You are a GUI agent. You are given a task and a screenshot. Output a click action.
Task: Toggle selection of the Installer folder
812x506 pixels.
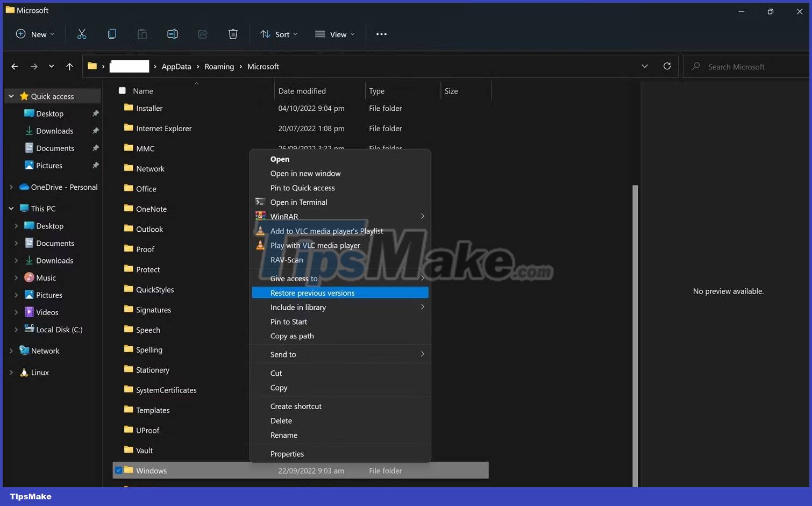(x=122, y=108)
